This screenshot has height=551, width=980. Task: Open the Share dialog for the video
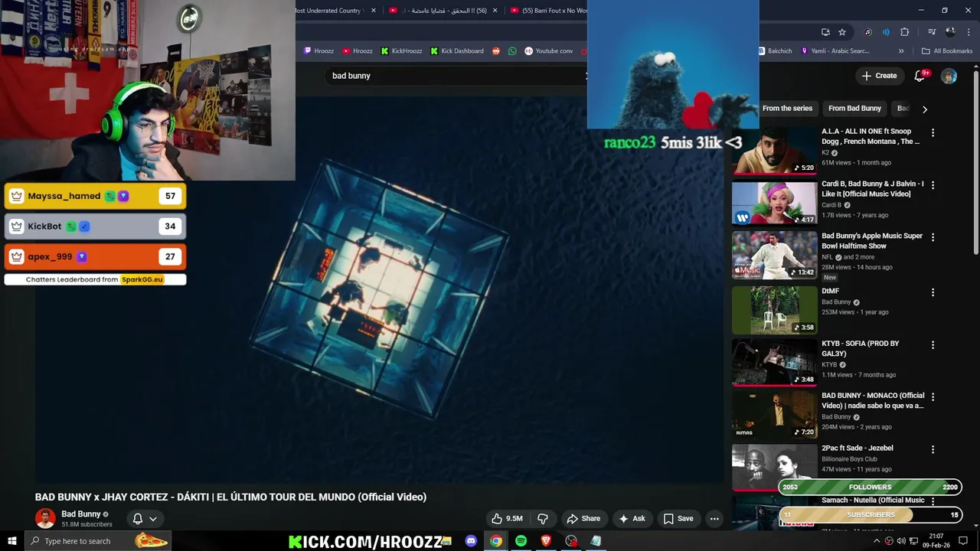(583, 519)
